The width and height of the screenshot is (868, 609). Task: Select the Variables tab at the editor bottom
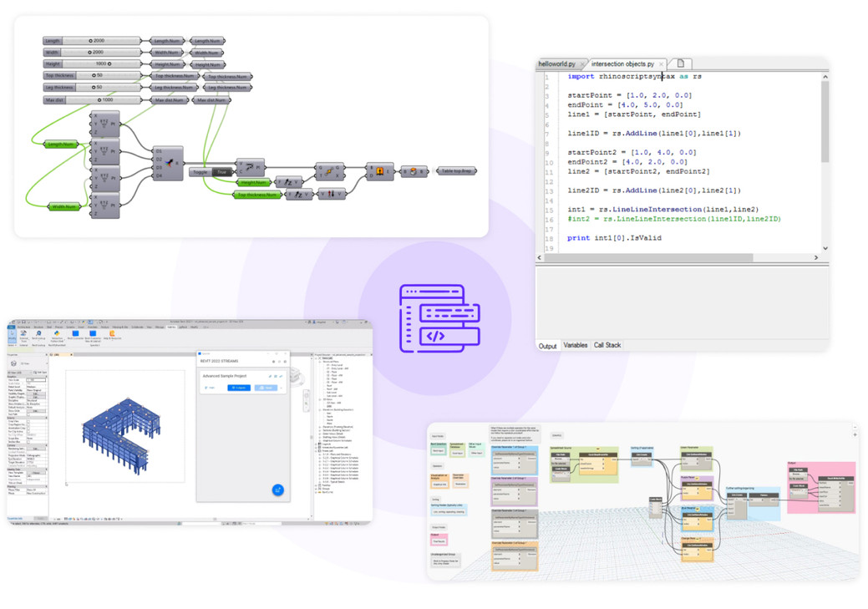[x=576, y=345]
